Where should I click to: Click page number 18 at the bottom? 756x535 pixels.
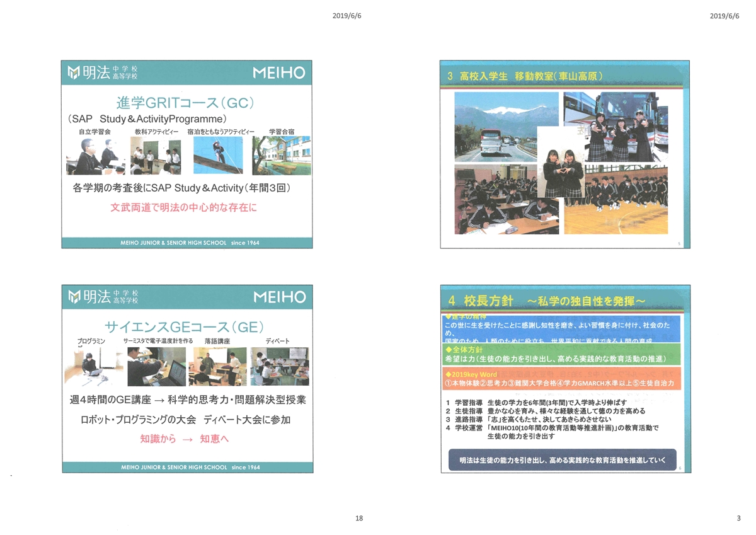point(359,518)
